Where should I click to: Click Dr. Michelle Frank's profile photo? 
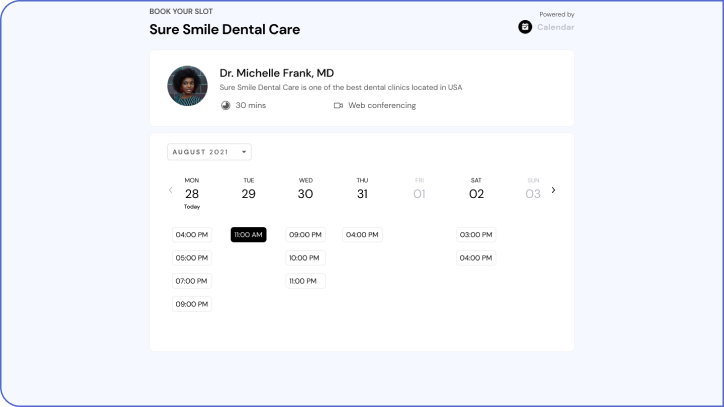point(187,86)
